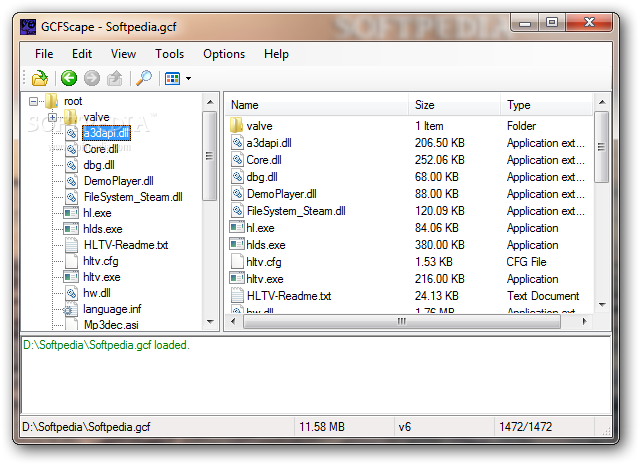The width and height of the screenshot is (640, 465).
Task: Click dbg.dll icon in file list
Action: tap(237, 177)
